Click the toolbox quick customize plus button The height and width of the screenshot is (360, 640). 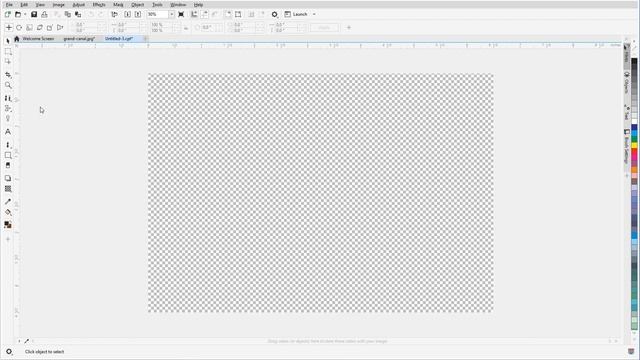(8, 239)
